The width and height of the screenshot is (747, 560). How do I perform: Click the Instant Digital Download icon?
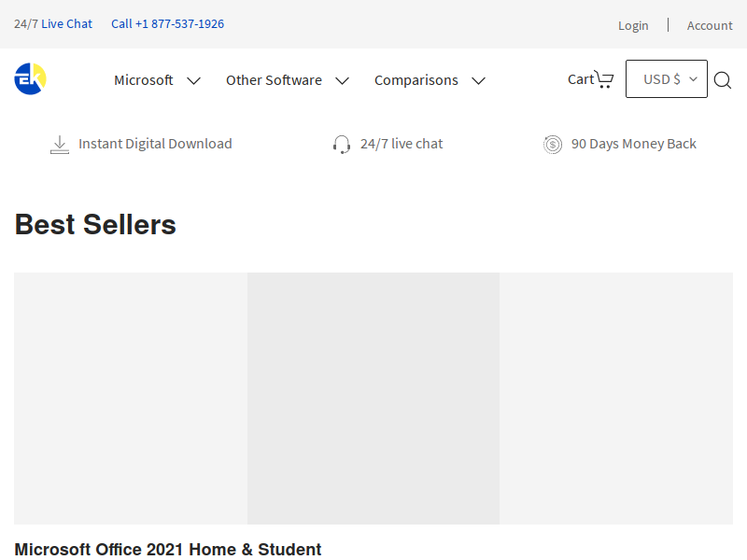[60, 145]
